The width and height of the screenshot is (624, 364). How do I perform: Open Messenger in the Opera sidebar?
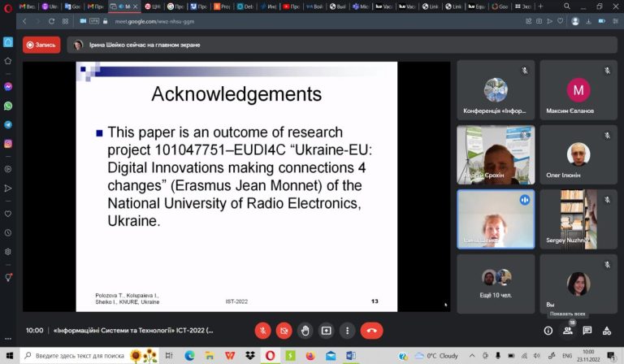(8, 87)
